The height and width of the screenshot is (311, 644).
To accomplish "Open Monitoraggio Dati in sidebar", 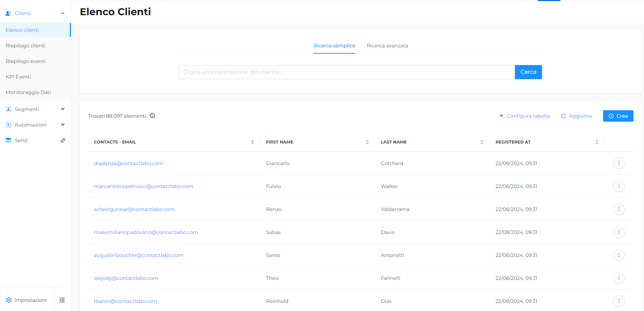I will (x=35, y=92).
